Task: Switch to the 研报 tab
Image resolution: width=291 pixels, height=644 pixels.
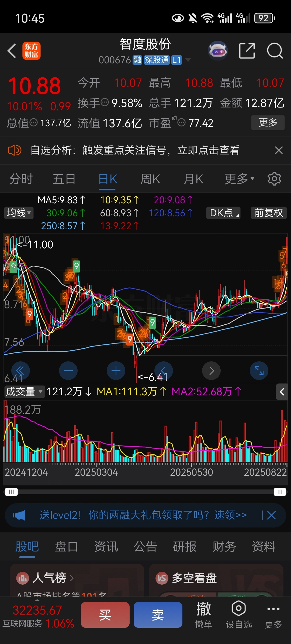Action: [185, 547]
